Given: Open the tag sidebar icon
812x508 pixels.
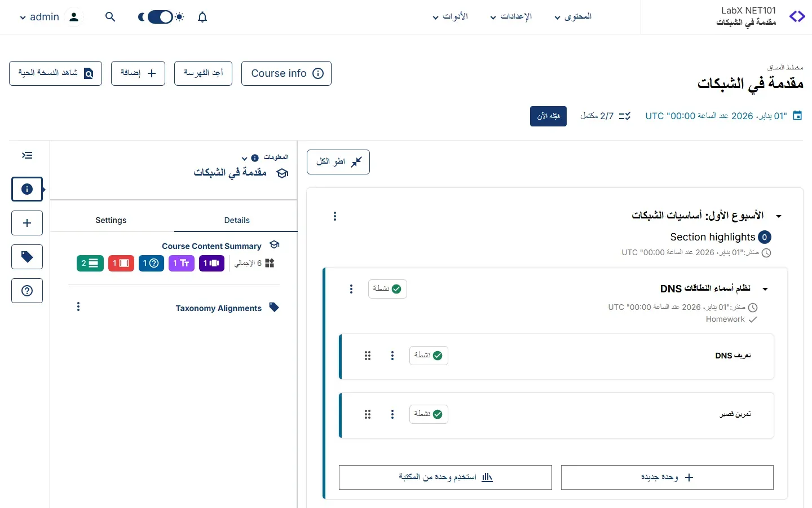Looking at the screenshot, I should tap(27, 257).
